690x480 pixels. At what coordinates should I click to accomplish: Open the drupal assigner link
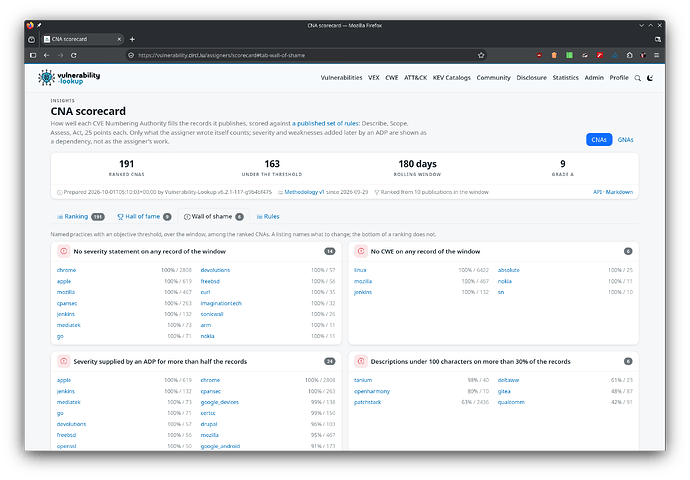click(209, 424)
